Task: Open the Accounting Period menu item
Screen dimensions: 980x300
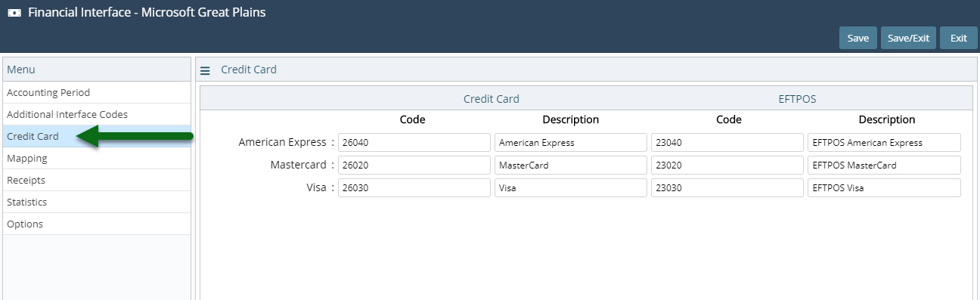Action: (97, 92)
